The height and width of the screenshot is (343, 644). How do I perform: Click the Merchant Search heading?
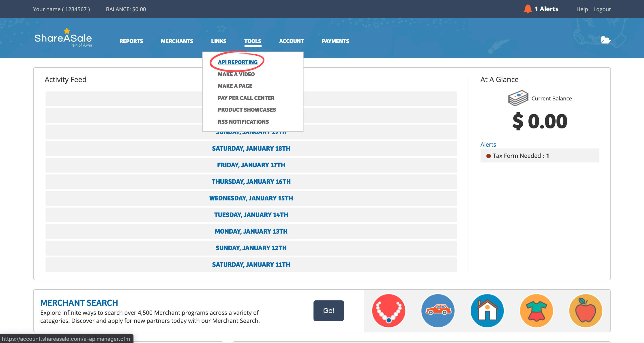pos(79,303)
